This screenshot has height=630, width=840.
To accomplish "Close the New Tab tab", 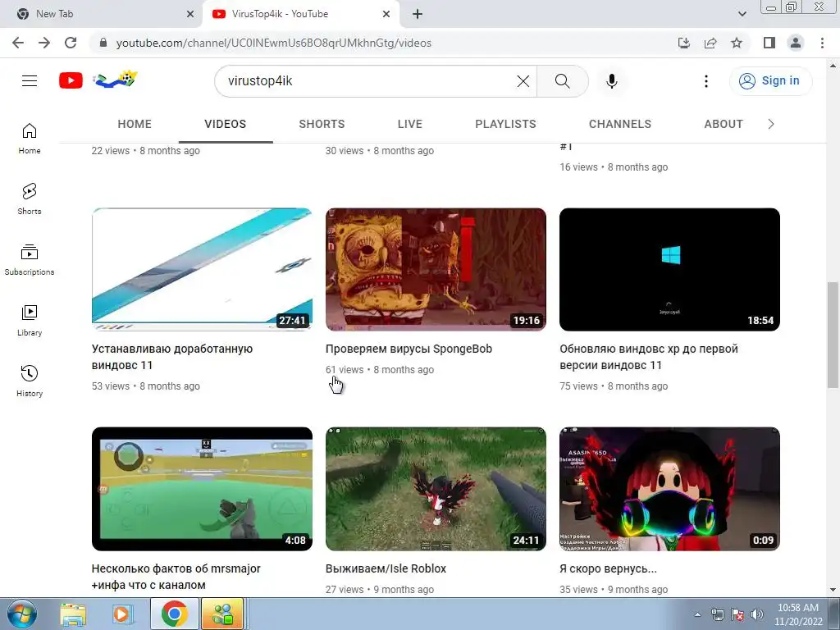I will click(190, 14).
